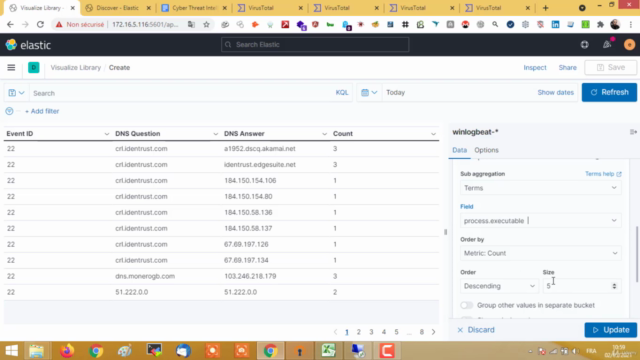The height and width of the screenshot is (360, 640).
Task: Launch Firefox from the taskbar
Action: [67, 351]
